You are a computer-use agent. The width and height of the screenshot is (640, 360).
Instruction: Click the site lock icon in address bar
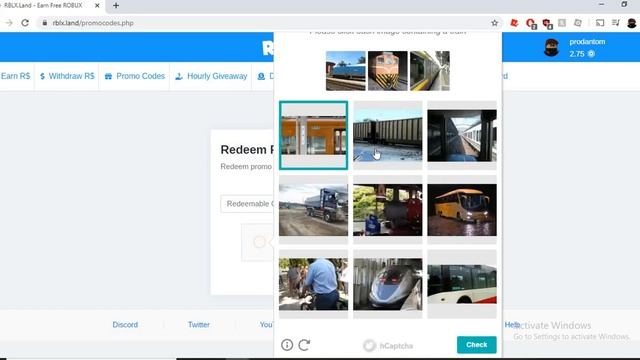click(44, 23)
